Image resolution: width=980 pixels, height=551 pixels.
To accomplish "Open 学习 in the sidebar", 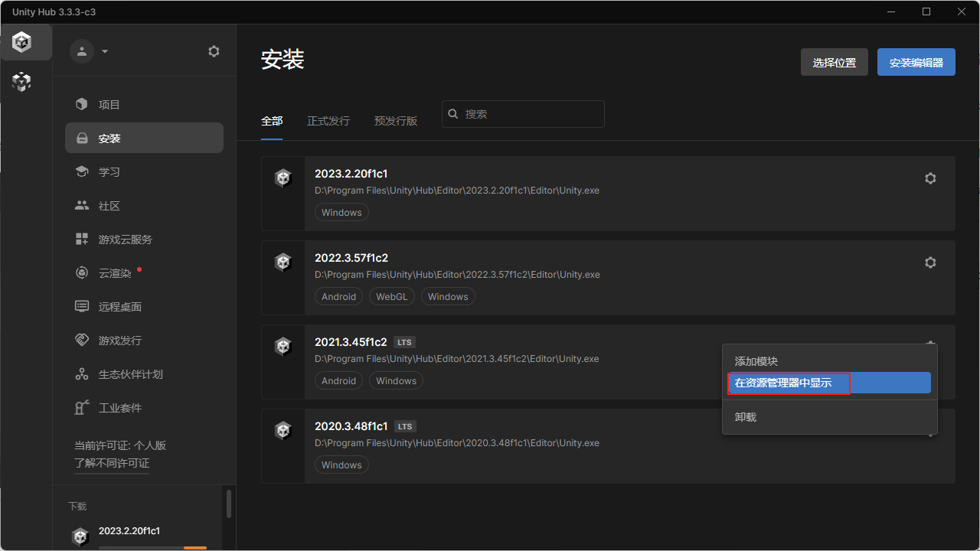I will tap(144, 172).
